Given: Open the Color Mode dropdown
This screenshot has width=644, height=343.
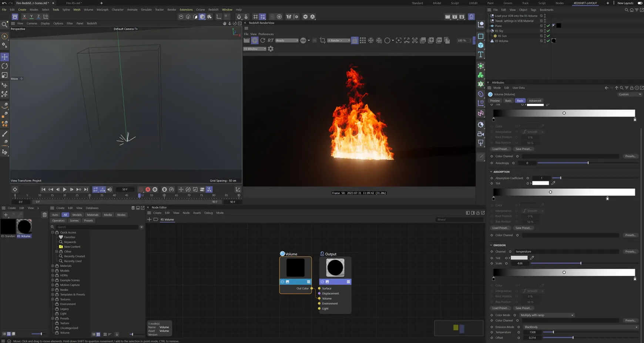Looking at the screenshot, I should [546, 315].
